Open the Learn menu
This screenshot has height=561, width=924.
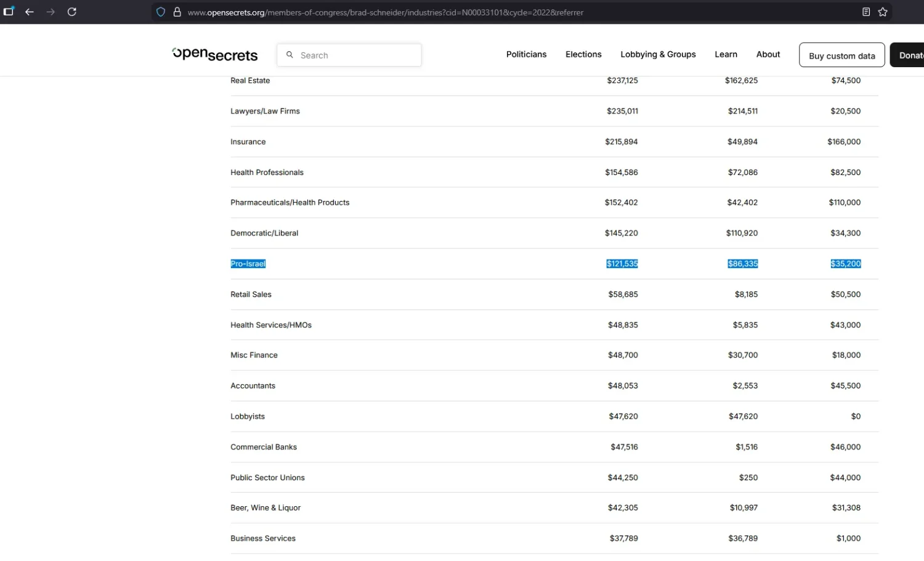[x=726, y=54]
